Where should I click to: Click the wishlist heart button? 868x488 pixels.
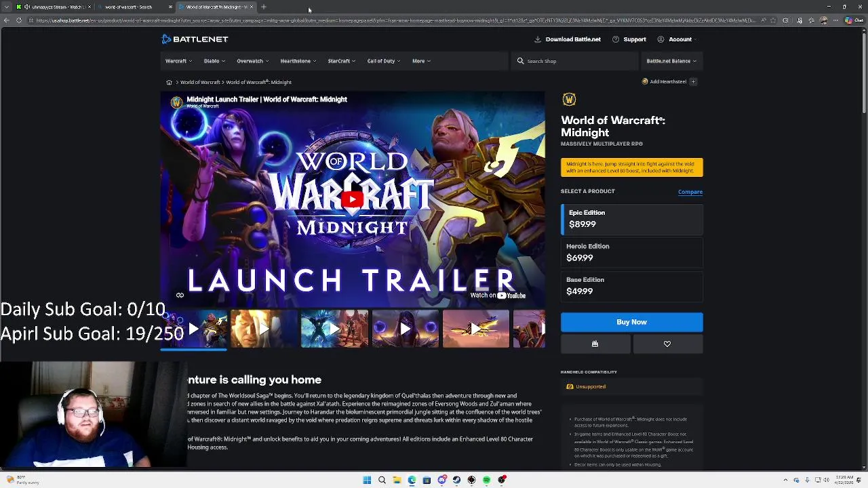click(667, 344)
